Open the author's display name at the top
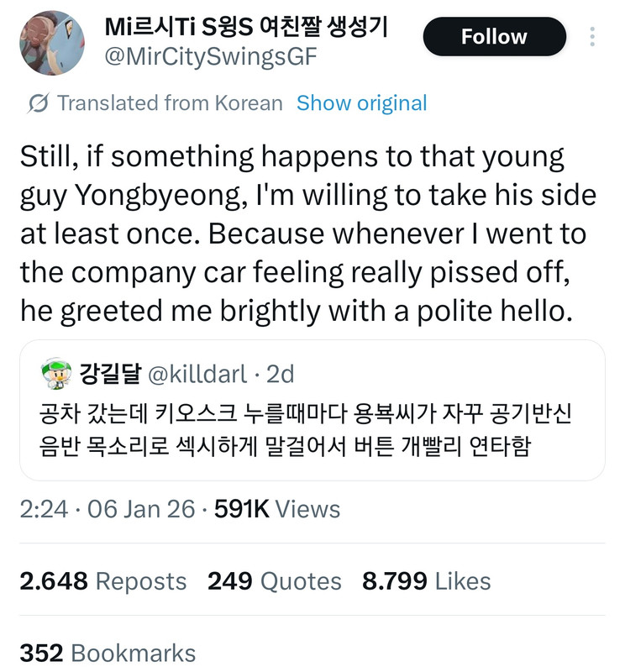This screenshot has width=625, height=672. (x=245, y=26)
